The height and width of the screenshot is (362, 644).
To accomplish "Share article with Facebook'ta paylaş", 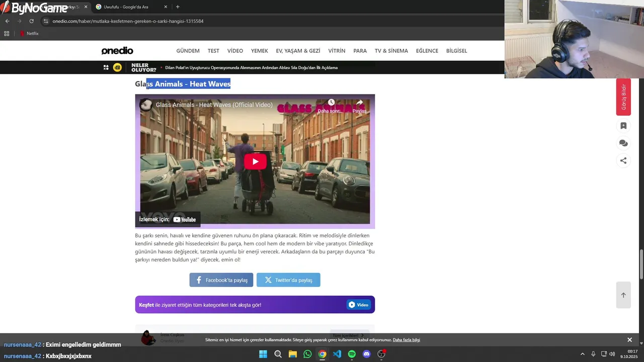I will [221, 280].
